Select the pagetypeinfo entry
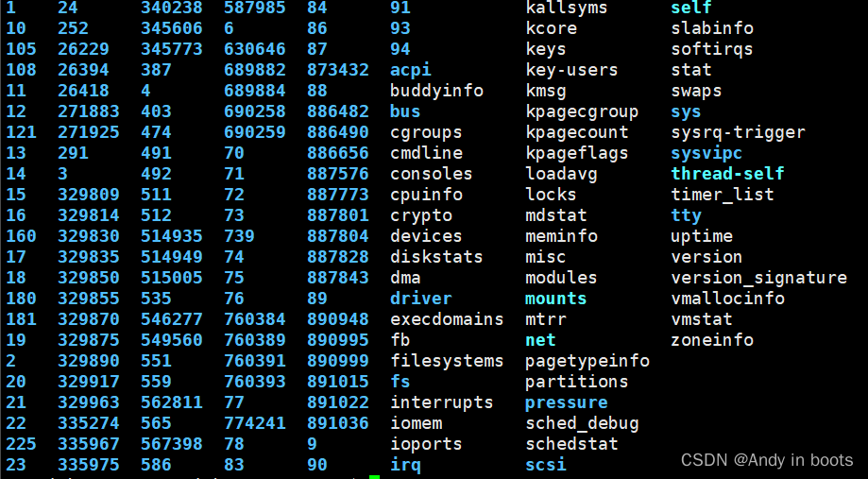Image resolution: width=868 pixels, height=479 pixels. click(x=587, y=361)
